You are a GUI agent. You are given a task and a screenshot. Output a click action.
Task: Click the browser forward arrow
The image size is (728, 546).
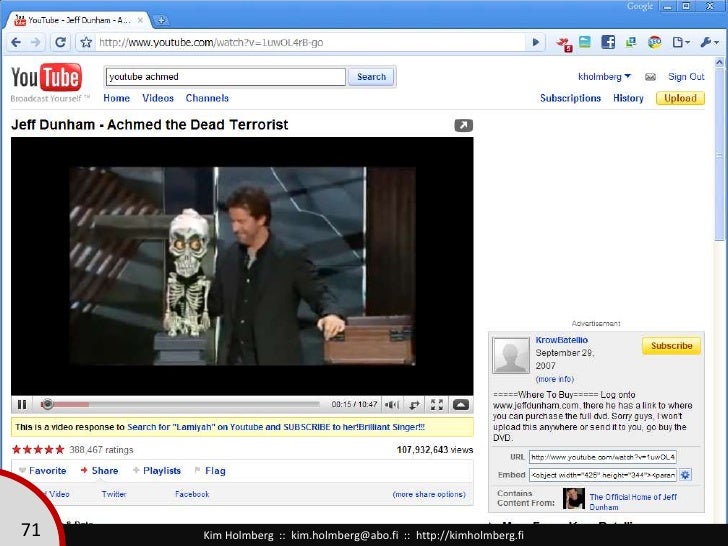(35, 43)
